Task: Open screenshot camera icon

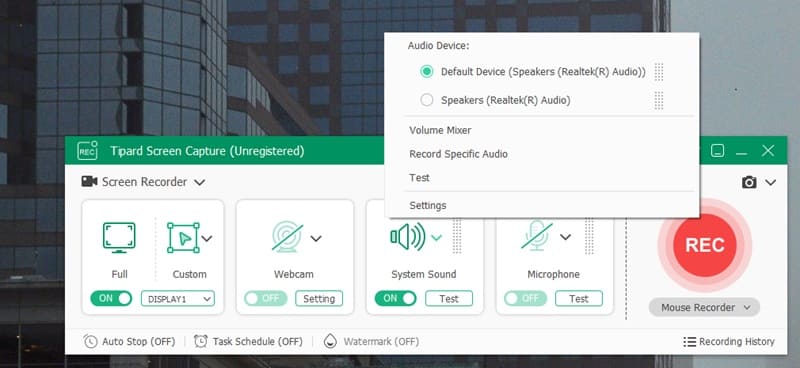Action: pyautogui.click(x=749, y=182)
